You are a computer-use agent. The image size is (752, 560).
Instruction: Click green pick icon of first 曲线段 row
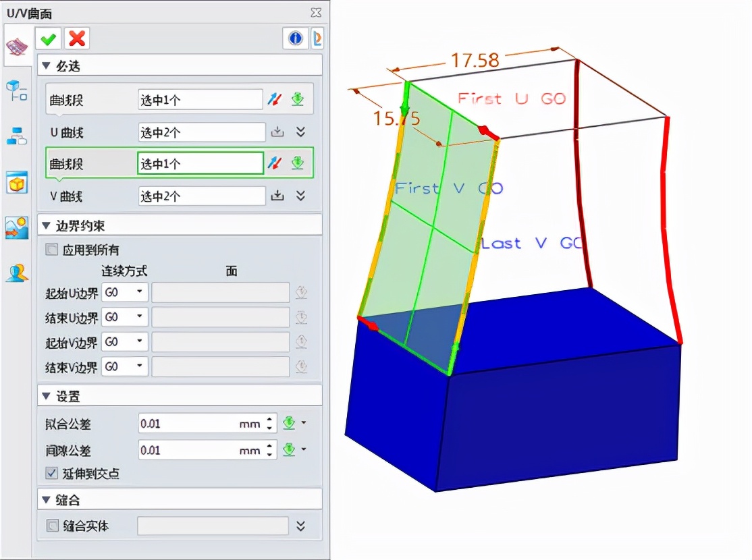click(x=298, y=99)
